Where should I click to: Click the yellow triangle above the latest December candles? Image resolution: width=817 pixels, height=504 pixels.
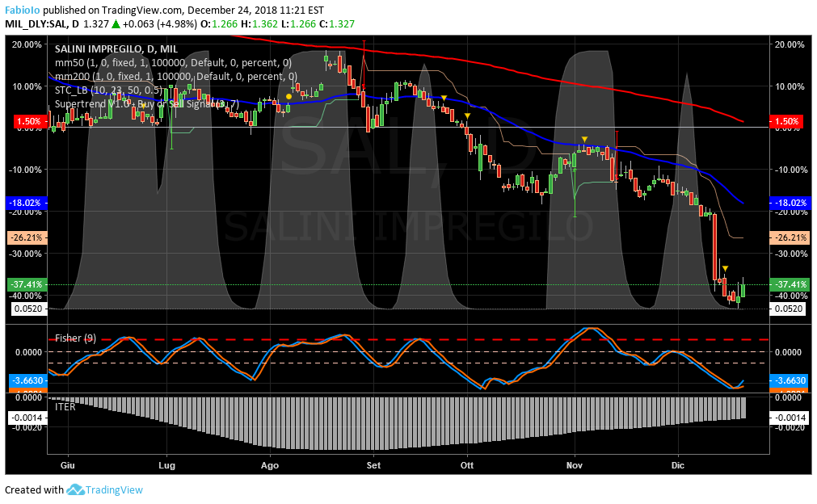[x=725, y=269]
